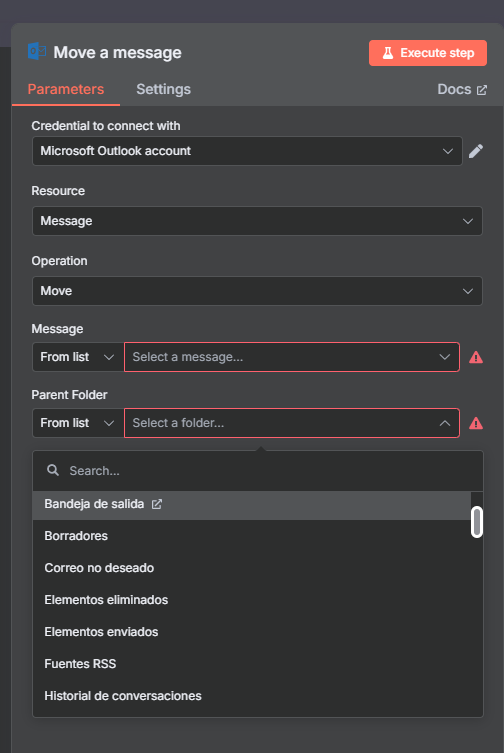This screenshot has width=504, height=753.
Task: Open the Operation dropdown showing Move
Action: pyautogui.click(x=257, y=291)
